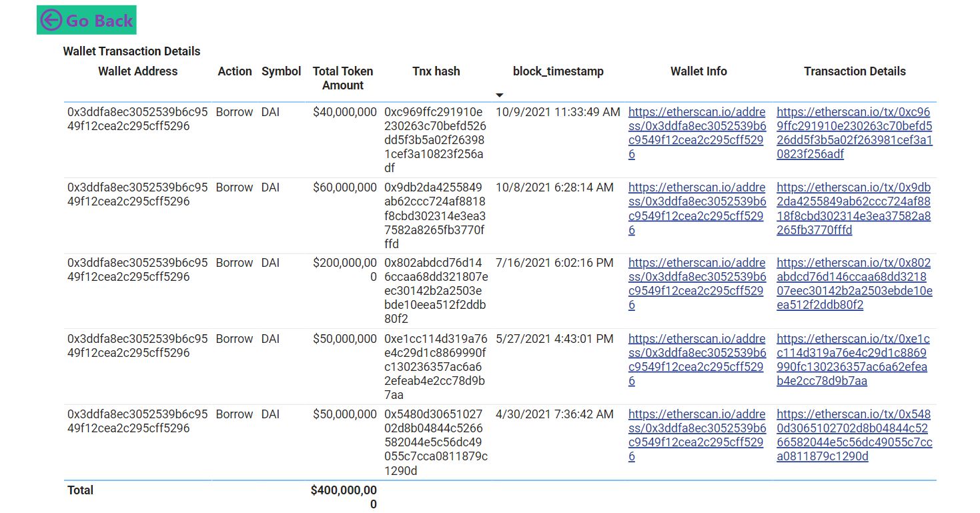Select Tnx hash cell starting 0x5480d30651027
Image resolution: width=980 pixels, height=513 pixels.
point(436,442)
